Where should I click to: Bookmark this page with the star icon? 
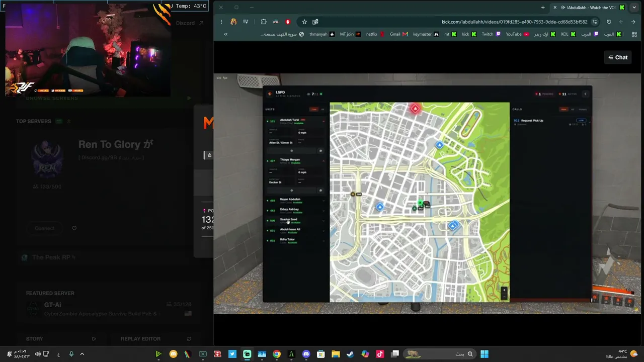point(304,22)
